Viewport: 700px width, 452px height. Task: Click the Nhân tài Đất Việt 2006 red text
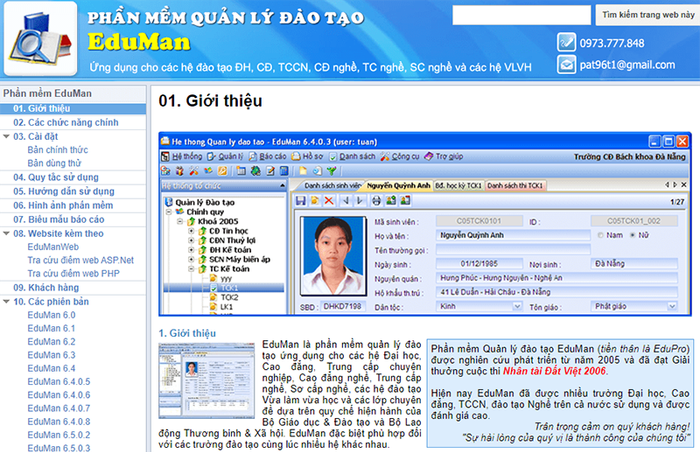[x=554, y=371]
